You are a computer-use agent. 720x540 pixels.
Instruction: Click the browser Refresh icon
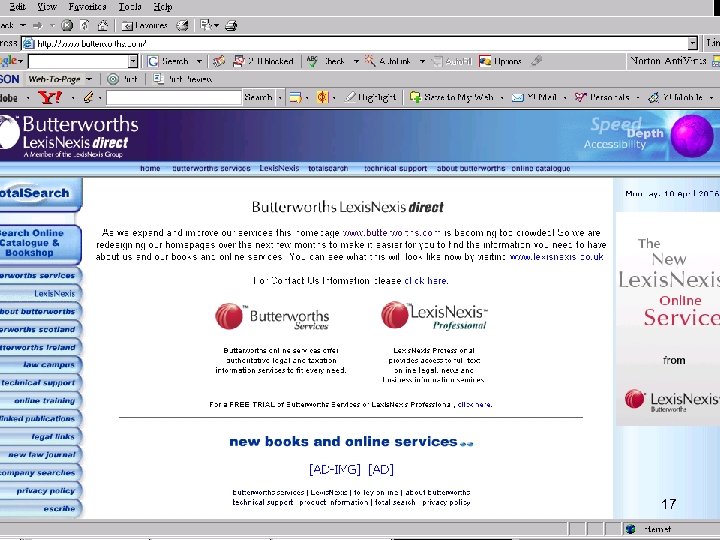[x=84, y=25]
